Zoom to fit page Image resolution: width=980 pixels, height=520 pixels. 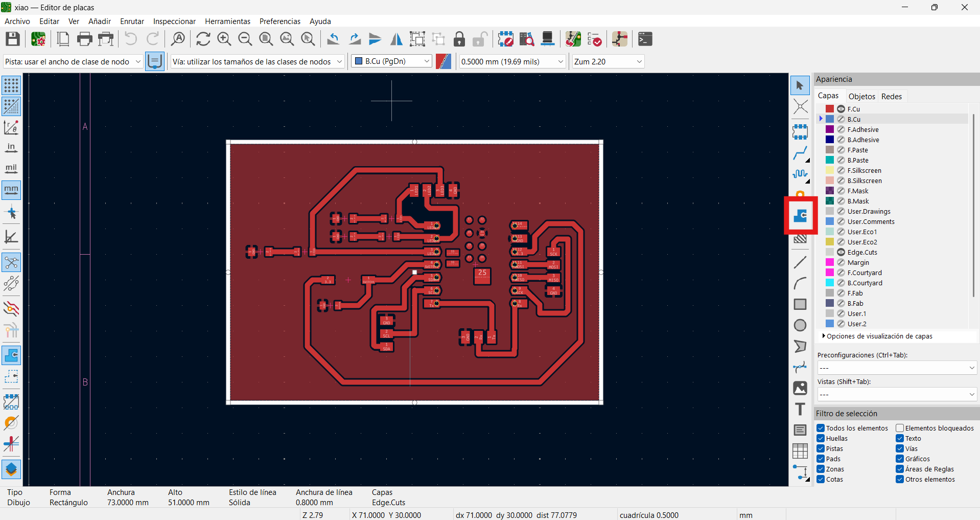coord(266,39)
